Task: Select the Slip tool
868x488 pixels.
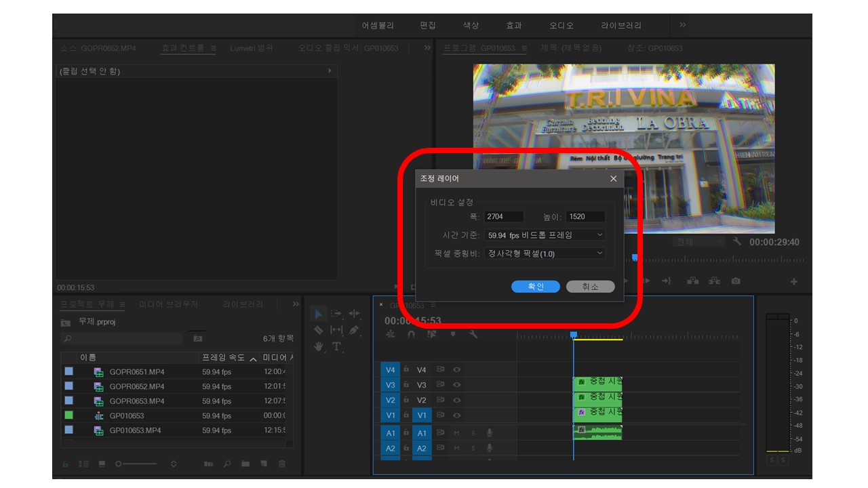Action: coord(336,330)
